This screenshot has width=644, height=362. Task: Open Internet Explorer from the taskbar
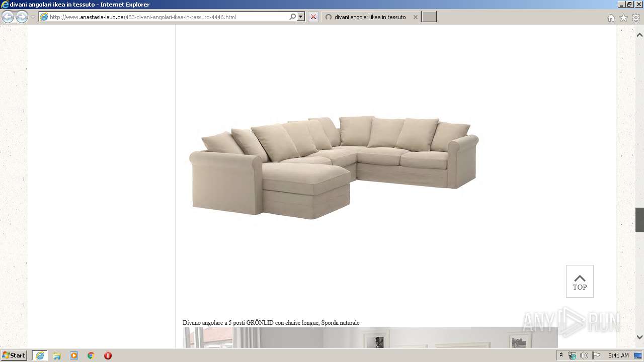[40, 355]
